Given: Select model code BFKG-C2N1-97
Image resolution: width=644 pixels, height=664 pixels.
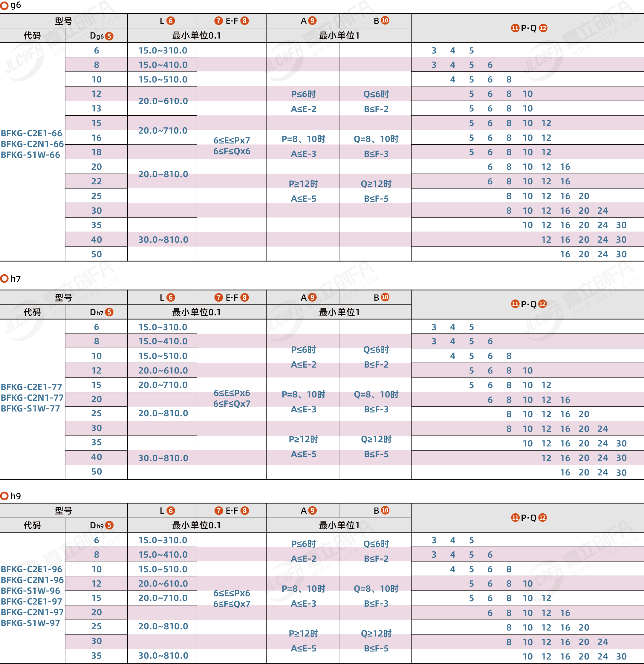Looking at the screenshot, I should 32,612.
